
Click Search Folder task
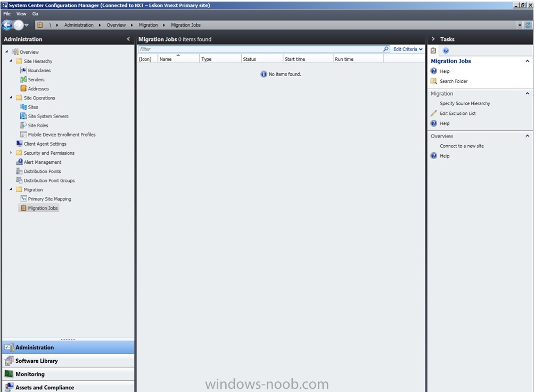[x=454, y=81]
